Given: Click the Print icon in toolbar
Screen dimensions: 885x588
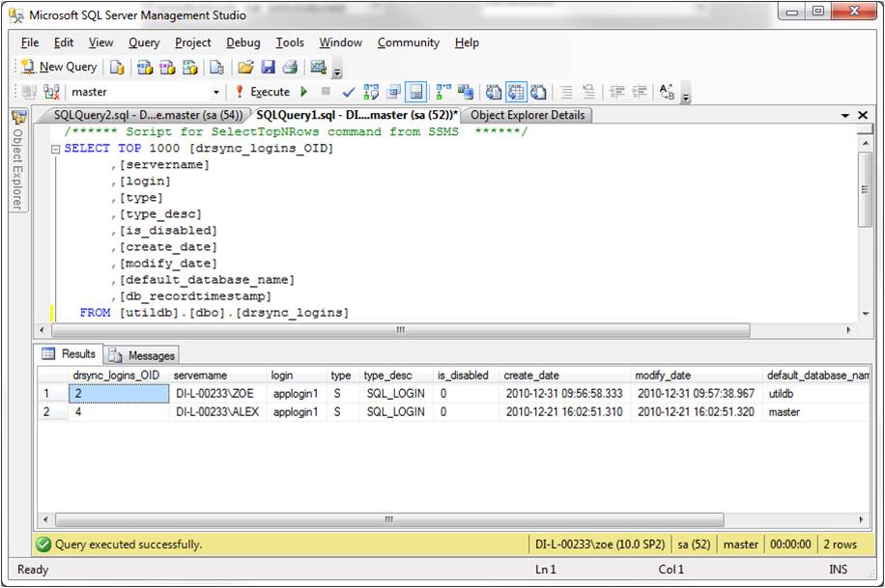Looking at the screenshot, I should click(289, 67).
